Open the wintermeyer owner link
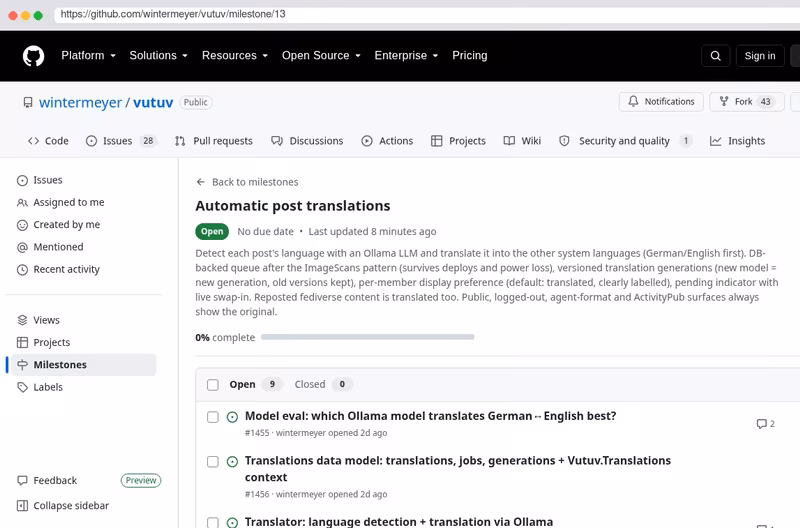Viewport: 800px width, 528px height. [81, 103]
